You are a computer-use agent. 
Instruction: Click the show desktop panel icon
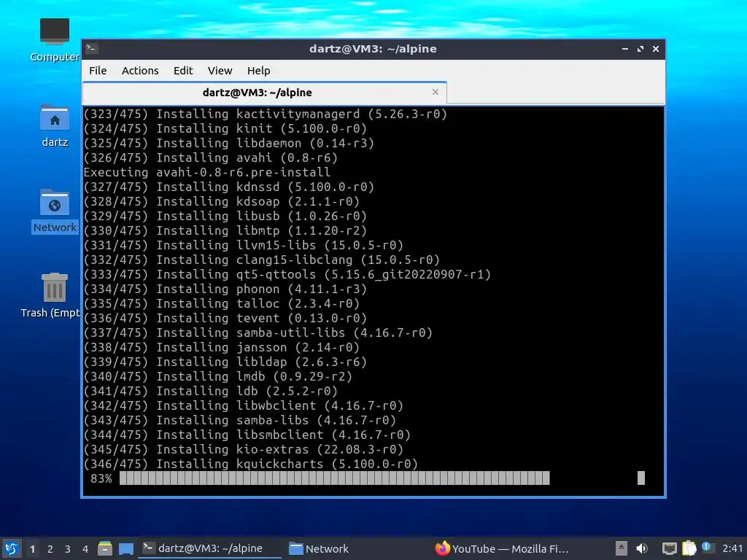coord(125,548)
